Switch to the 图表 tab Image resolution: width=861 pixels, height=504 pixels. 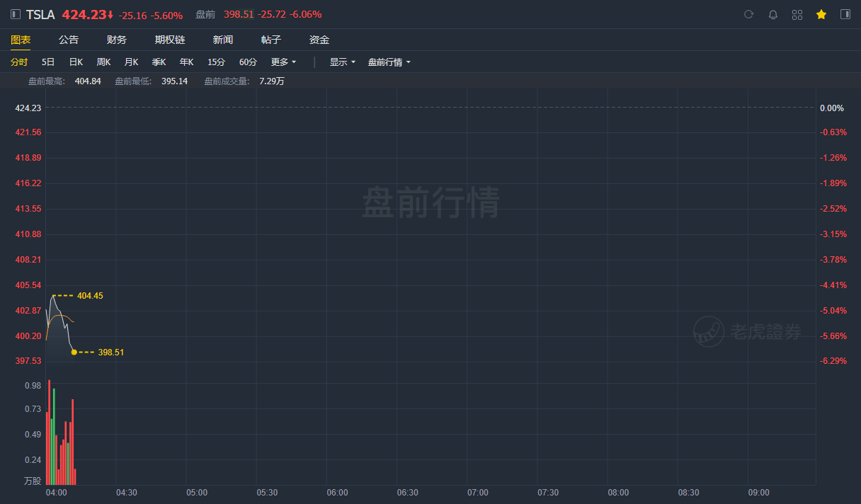[21, 40]
